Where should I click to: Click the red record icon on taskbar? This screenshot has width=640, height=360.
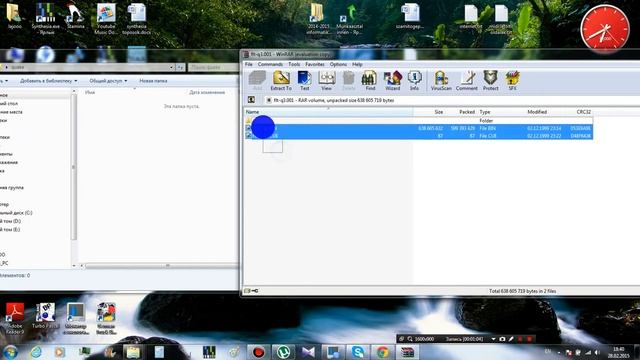point(258,352)
